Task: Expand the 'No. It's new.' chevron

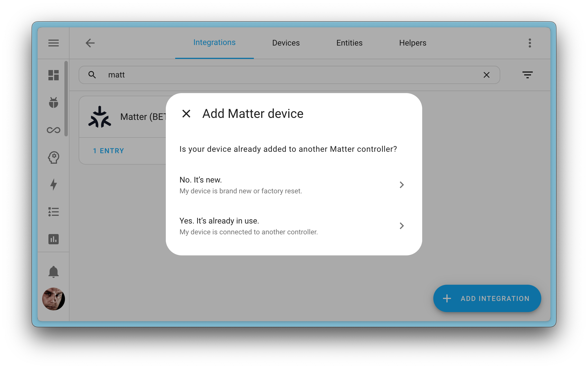Action: (402, 185)
